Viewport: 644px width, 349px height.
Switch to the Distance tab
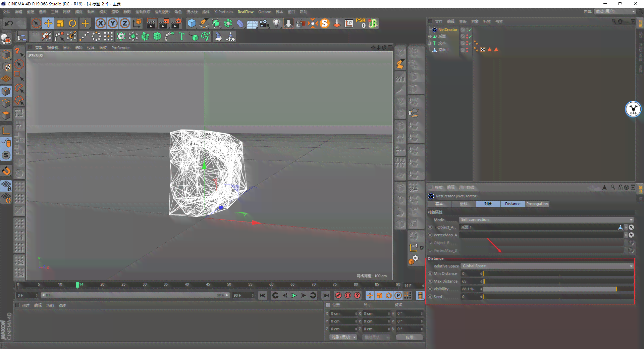(x=513, y=204)
